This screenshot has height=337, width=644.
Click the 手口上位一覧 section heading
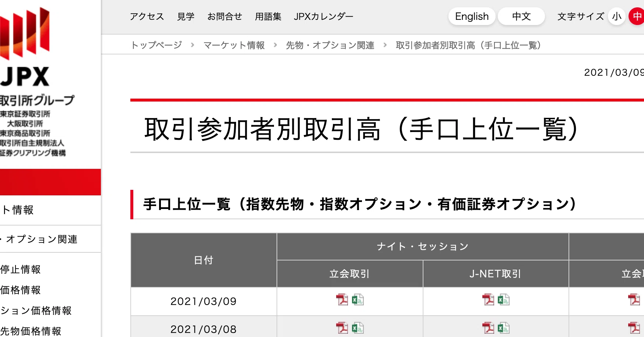pos(359,204)
